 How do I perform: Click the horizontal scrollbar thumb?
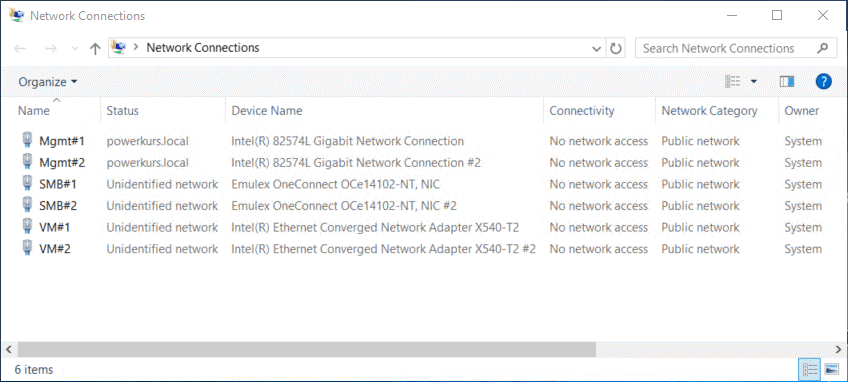click(x=307, y=349)
